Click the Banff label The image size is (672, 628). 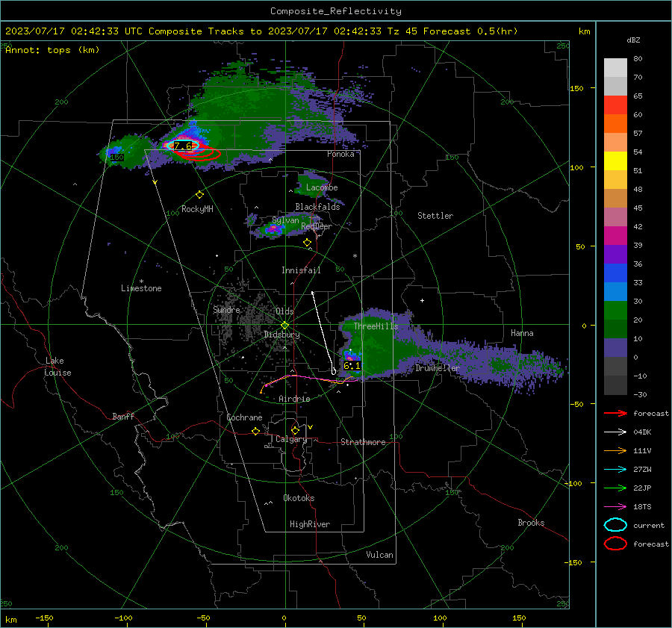123,416
